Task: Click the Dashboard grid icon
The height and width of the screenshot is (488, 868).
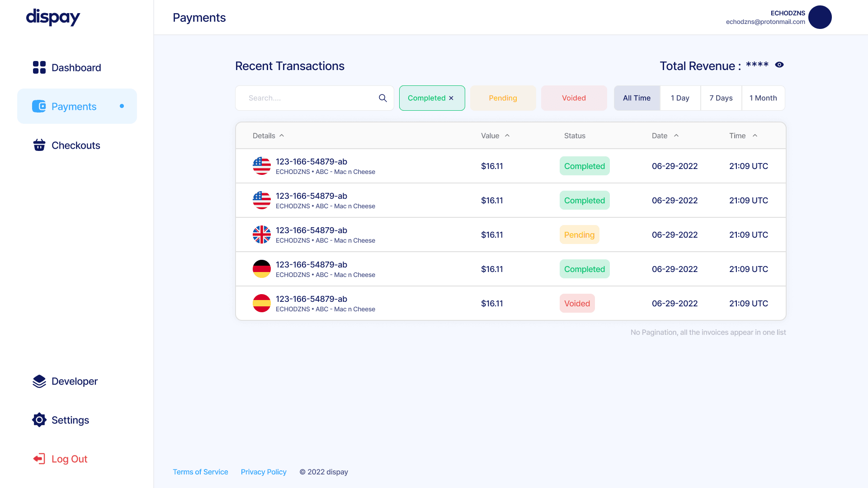Action: 39,67
